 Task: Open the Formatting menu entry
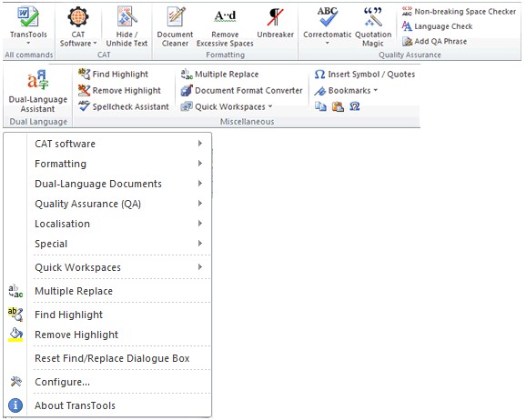pos(107,164)
